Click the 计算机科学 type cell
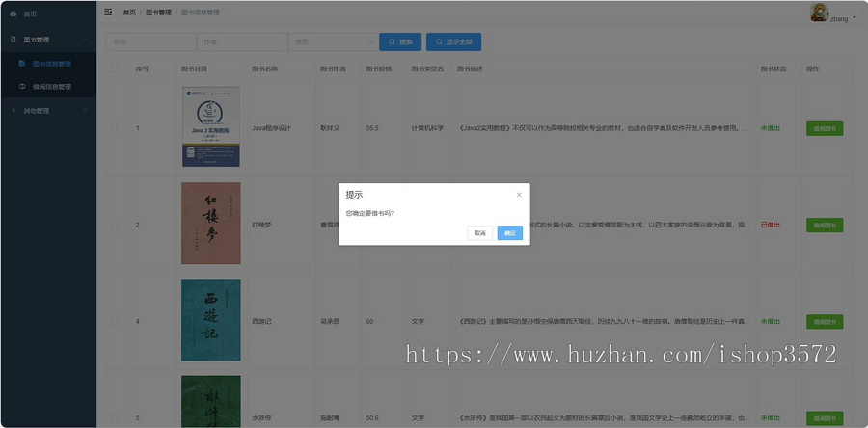This screenshot has width=868, height=428. point(427,128)
